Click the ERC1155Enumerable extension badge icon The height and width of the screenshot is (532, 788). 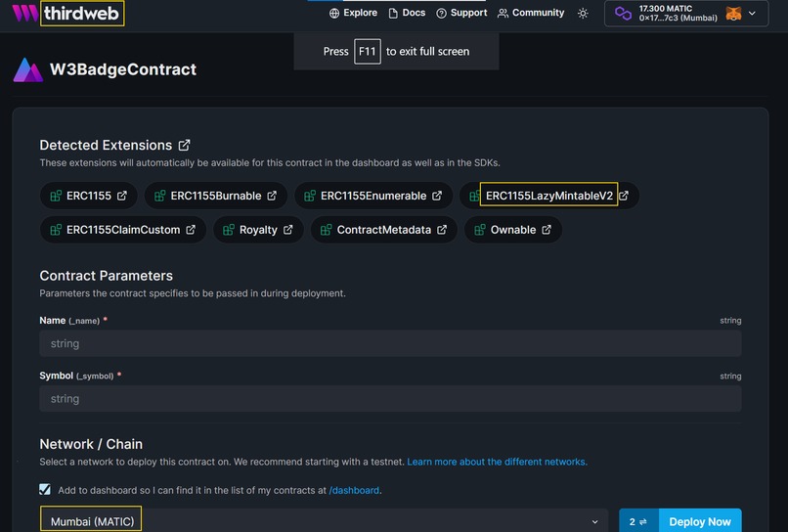pyautogui.click(x=310, y=196)
